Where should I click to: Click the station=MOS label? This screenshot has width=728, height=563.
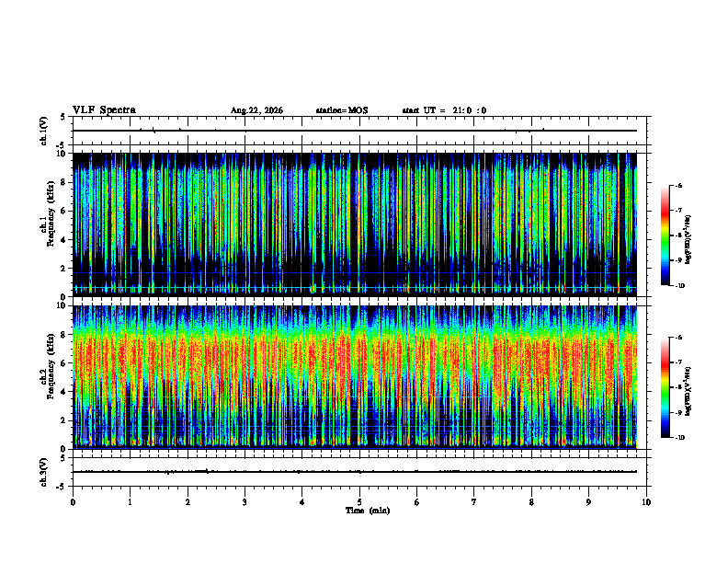[342, 110]
